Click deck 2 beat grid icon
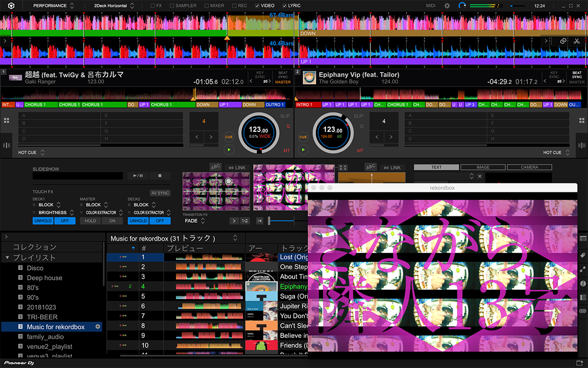 [581, 145]
